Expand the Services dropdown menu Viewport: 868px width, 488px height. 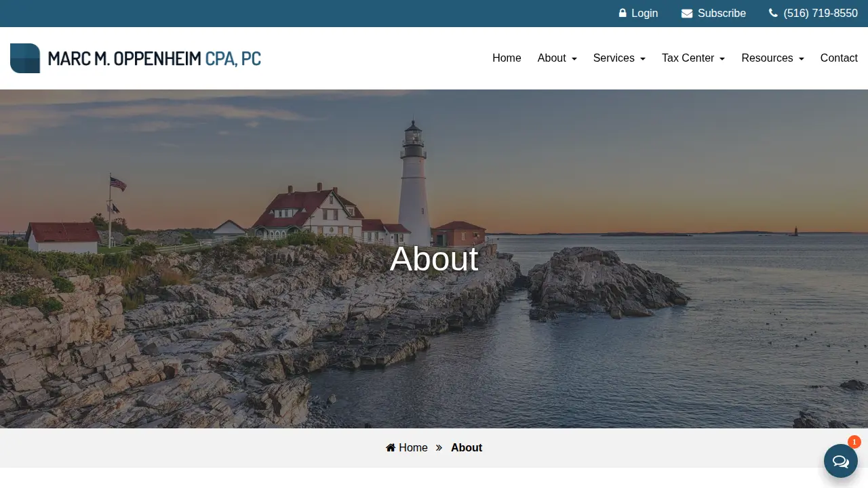point(619,58)
